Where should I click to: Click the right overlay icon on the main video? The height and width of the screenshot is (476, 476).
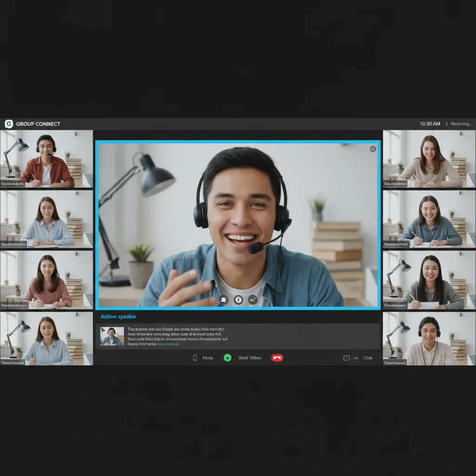(x=252, y=300)
